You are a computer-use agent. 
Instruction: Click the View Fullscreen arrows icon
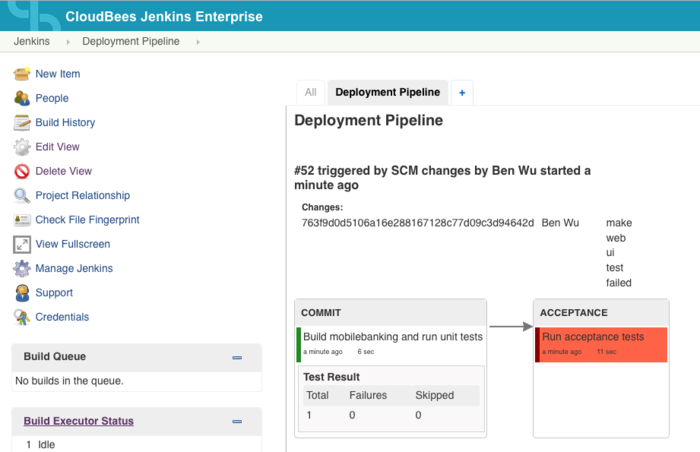[21, 244]
